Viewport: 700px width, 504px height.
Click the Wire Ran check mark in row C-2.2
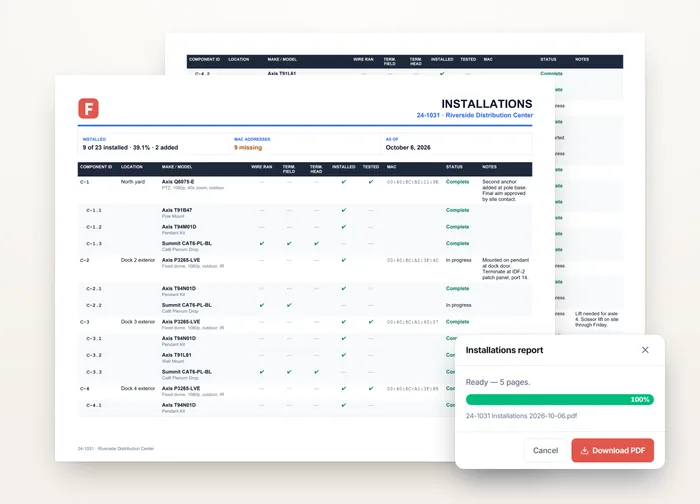pyautogui.click(x=262, y=305)
